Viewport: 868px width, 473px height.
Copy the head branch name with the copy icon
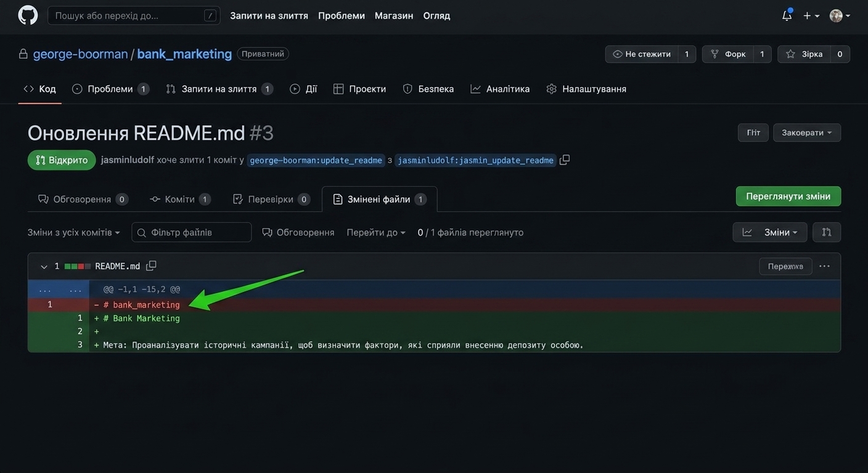[x=565, y=160]
